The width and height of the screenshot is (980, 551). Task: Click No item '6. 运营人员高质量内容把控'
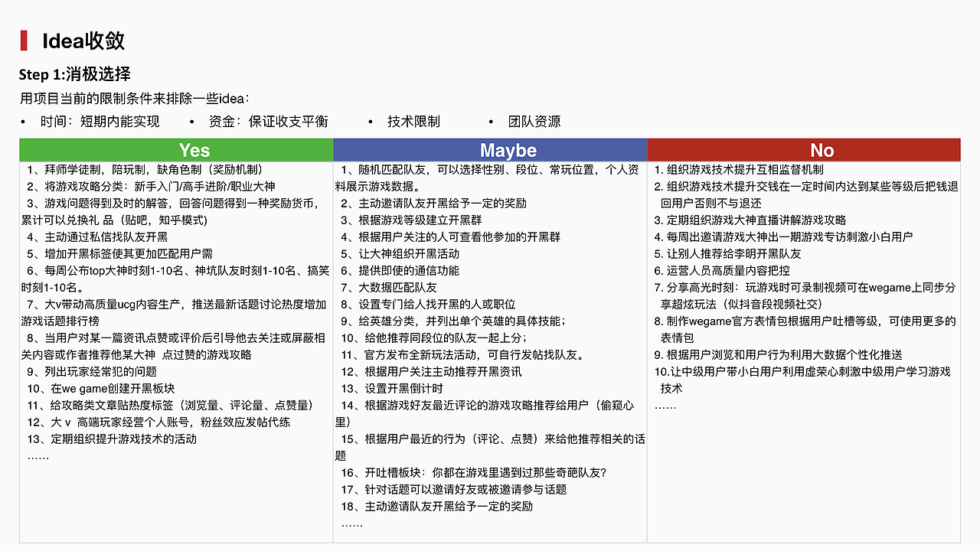(x=722, y=271)
